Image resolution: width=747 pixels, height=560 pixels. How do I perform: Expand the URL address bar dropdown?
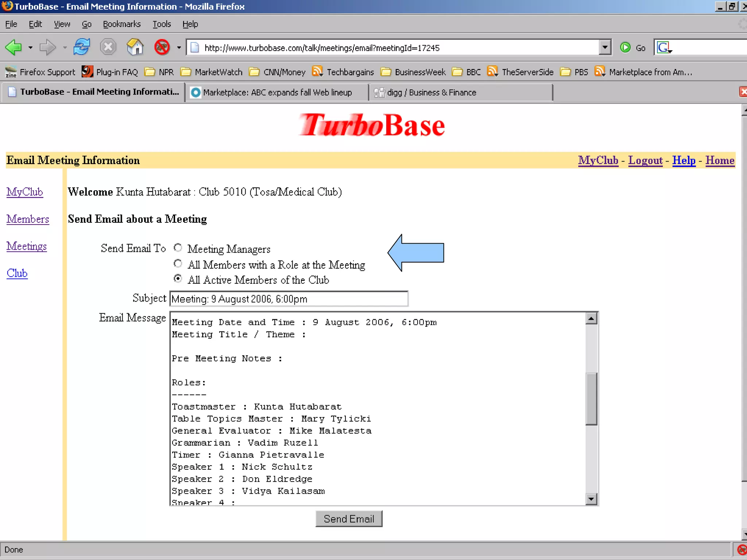605,47
